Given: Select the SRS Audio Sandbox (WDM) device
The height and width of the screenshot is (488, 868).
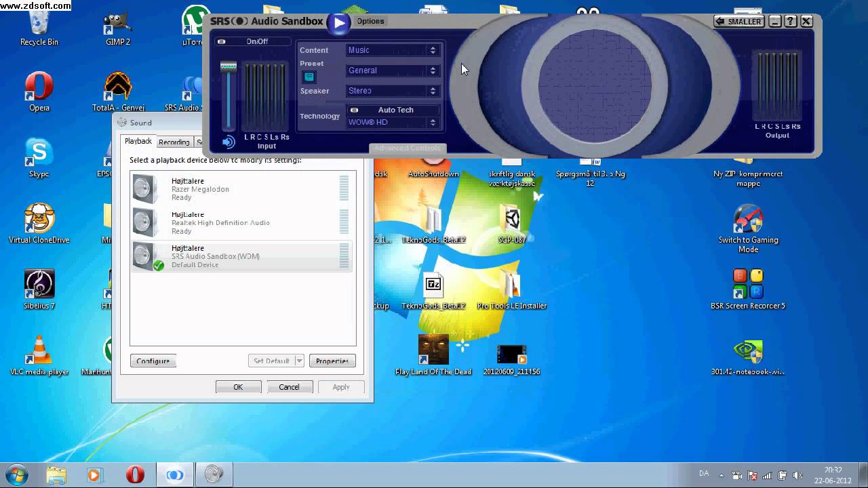Looking at the screenshot, I should tap(242, 256).
